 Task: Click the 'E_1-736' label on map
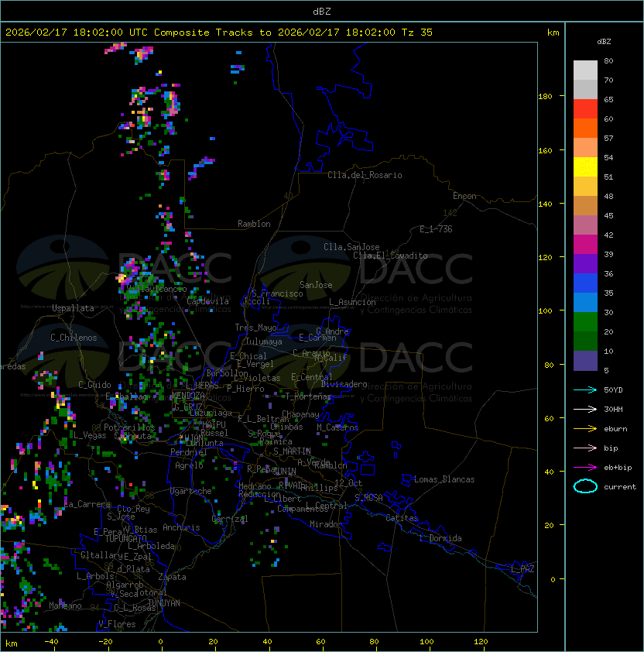coord(436,229)
